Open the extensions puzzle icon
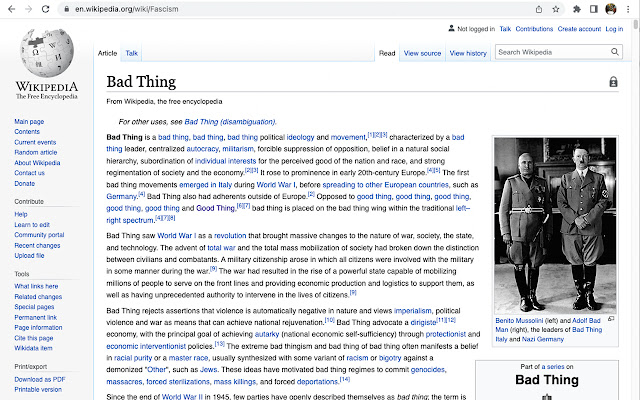 pyautogui.click(x=577, y=9)
